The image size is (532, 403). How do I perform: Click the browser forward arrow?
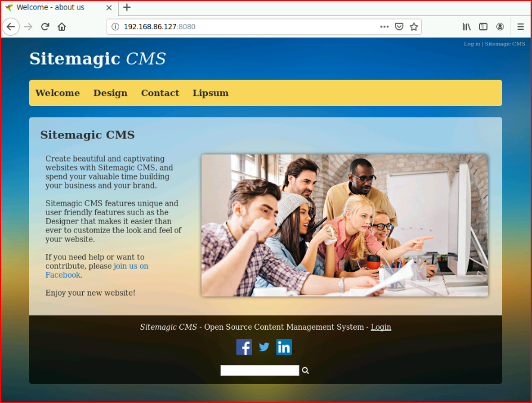pyautogui.click(x=28, y=26)
